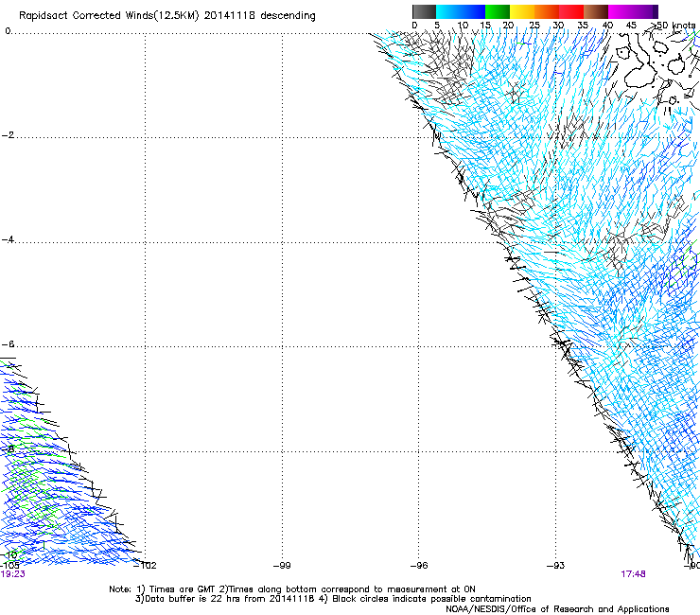Click the brown 35-40 knots color segment
700x615 pixels.
coord(596,11)
